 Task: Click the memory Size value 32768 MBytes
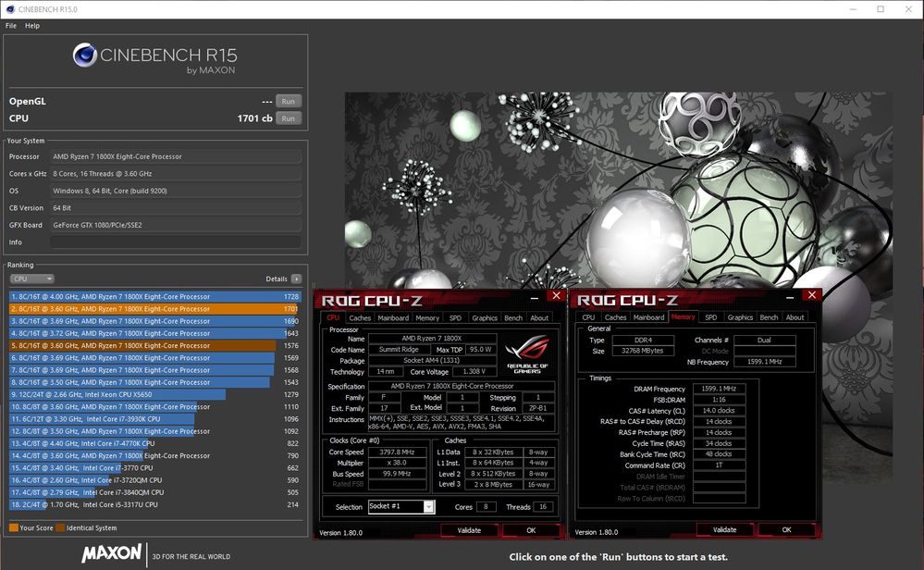(643, 351)
